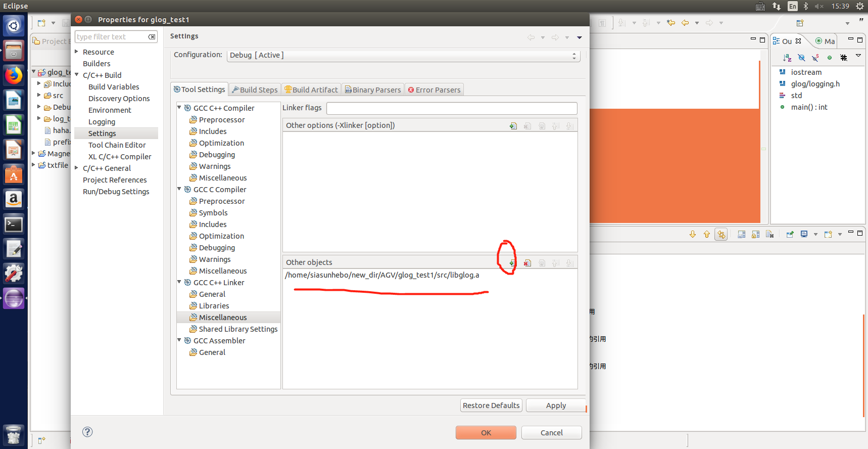Open the Tool Chain Editor page
Viewport: 868px width, 449px height.
click(117, 145)
